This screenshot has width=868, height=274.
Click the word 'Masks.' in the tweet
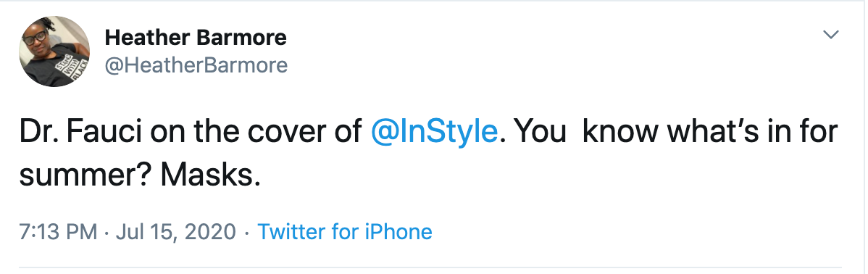210,176
